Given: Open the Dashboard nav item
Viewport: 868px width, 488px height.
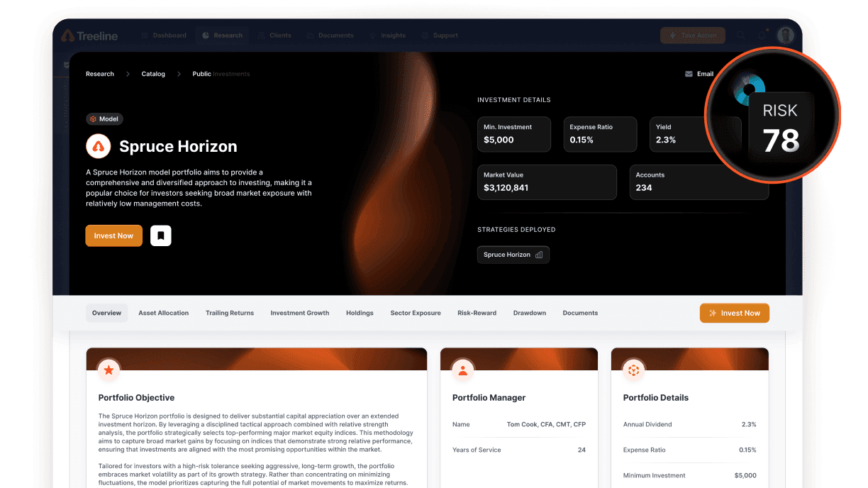Looking at the screenshot, I should 164,35.
